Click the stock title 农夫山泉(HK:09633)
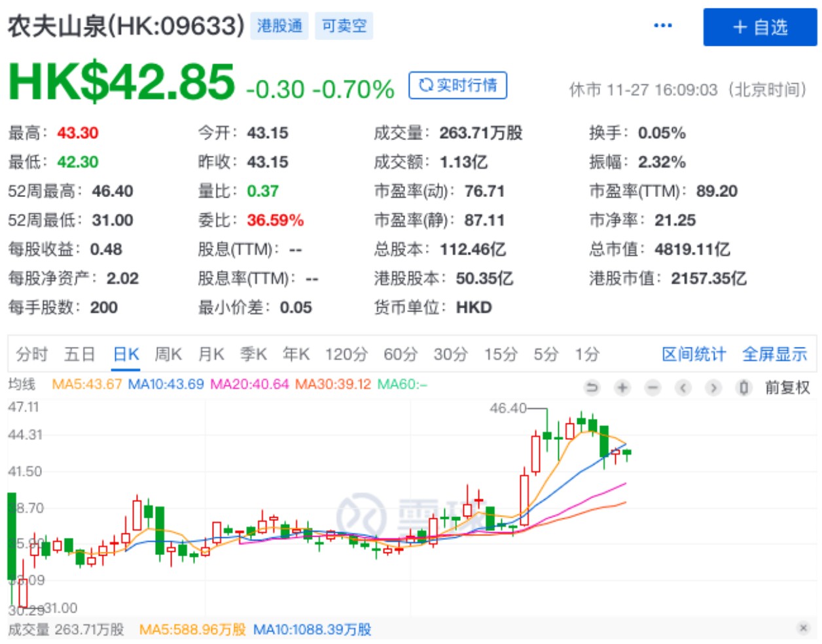The image size is (822, 644). [x=126, y=26]
